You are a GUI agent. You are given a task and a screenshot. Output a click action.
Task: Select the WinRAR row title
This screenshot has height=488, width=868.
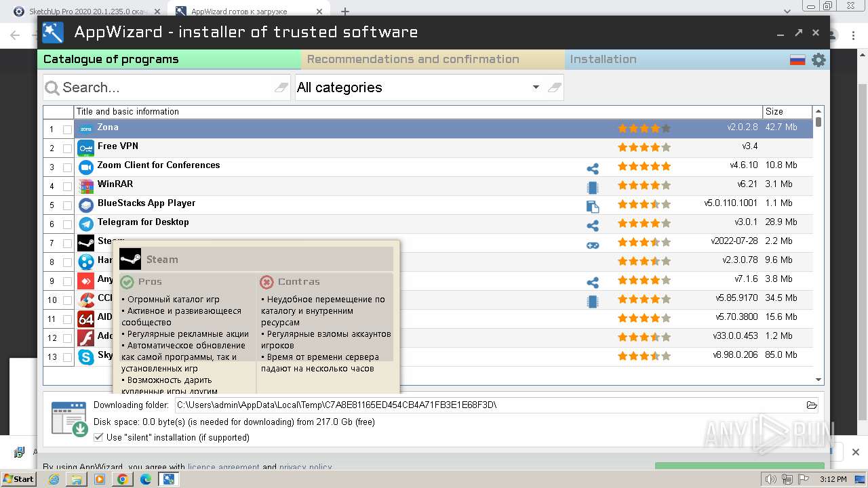pos(115,184)
